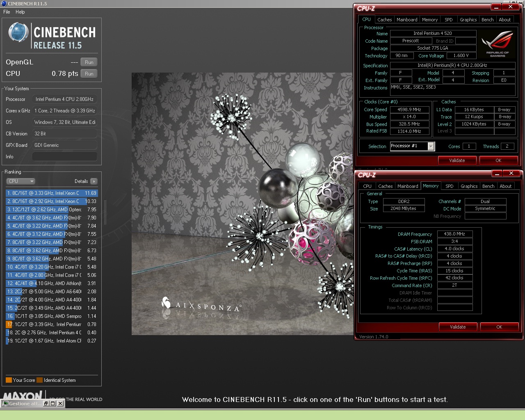The width and height of the screenshot is (525, 420).
Task: Click Validate in upper CPU-Z window
Action: (457, 160)
